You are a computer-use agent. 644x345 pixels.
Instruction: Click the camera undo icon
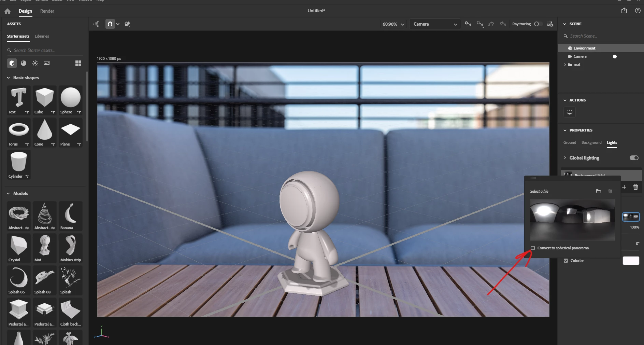coord(491,24)
